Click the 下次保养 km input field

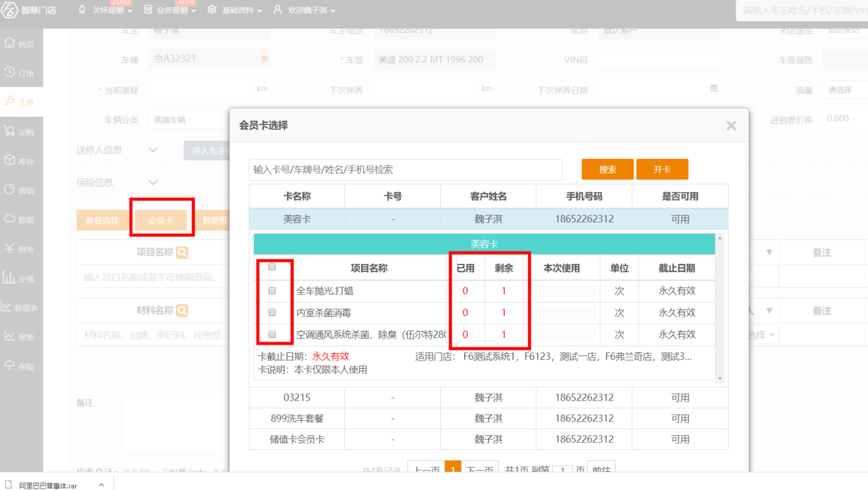pos(426,89)
